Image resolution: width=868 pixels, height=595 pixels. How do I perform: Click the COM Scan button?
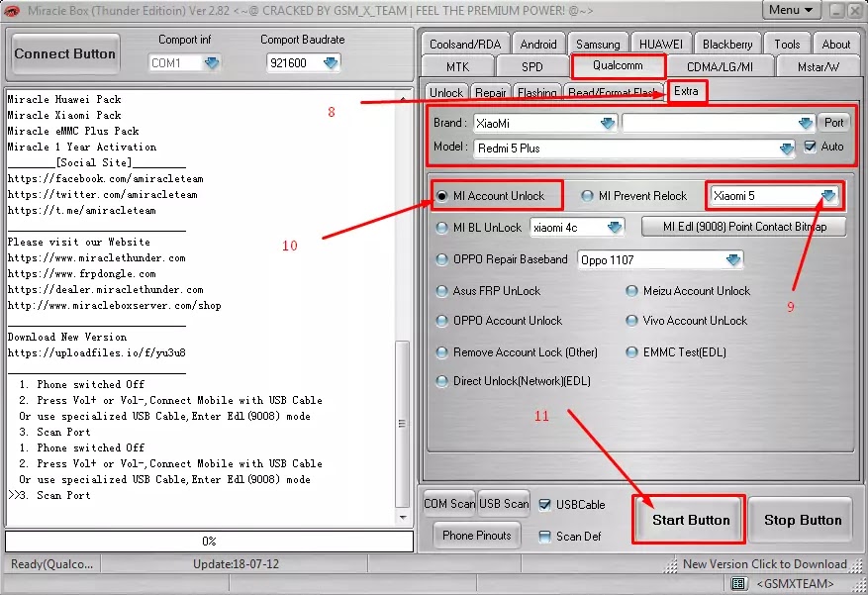449,504
